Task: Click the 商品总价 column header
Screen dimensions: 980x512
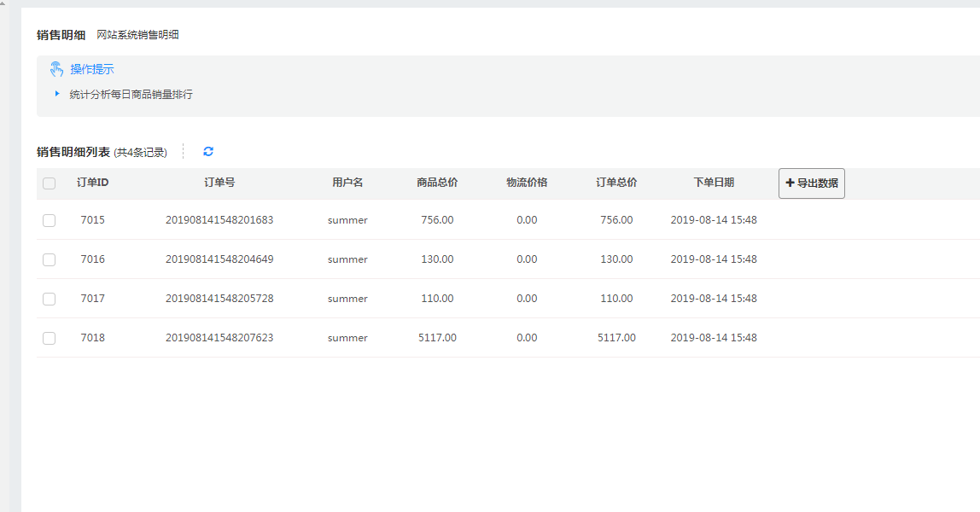Action: coord(437,183)
